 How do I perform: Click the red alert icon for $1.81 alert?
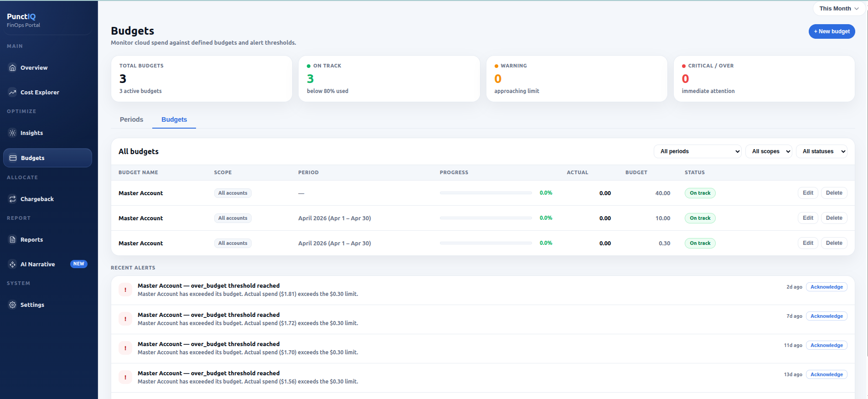[125, 290]
